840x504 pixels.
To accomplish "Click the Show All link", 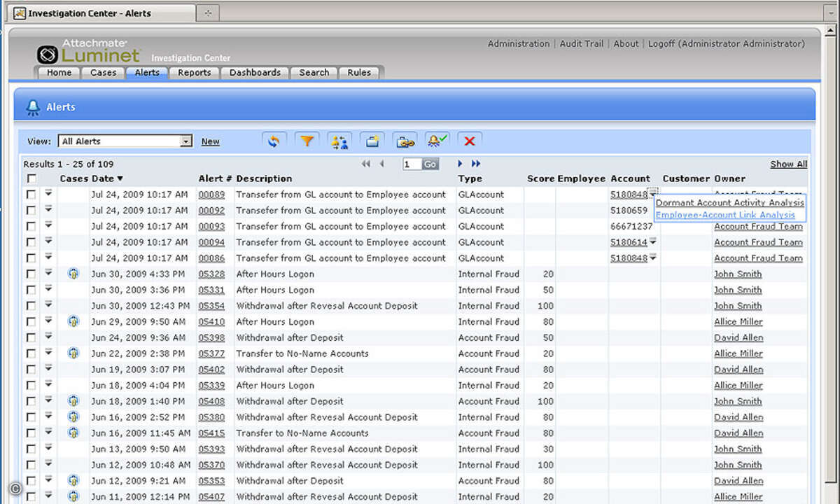I will [789, 164].
